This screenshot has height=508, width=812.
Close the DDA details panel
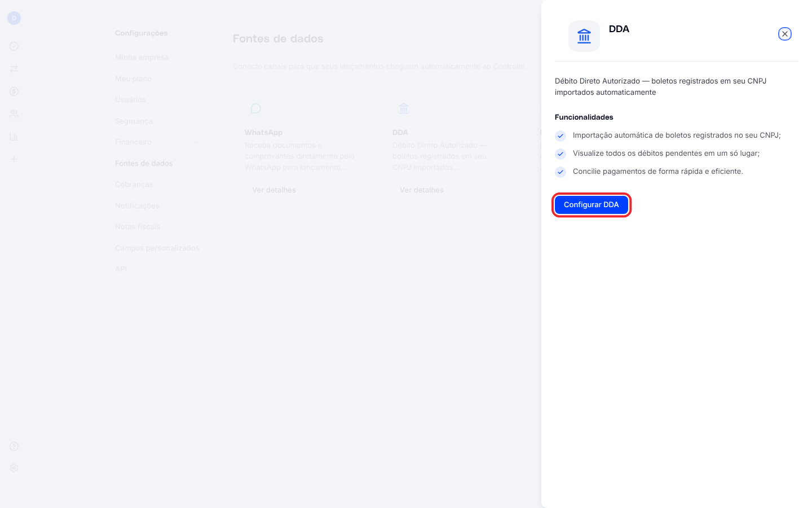(785, 34)
